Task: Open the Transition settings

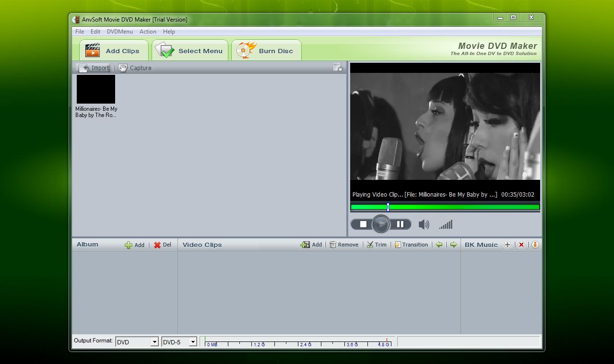Action: coord(411,245)
